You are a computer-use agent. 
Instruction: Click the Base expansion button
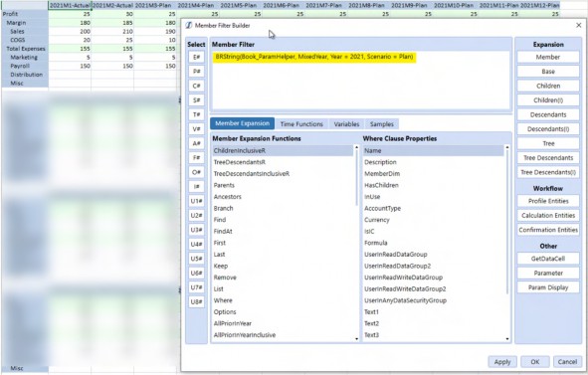548,72
